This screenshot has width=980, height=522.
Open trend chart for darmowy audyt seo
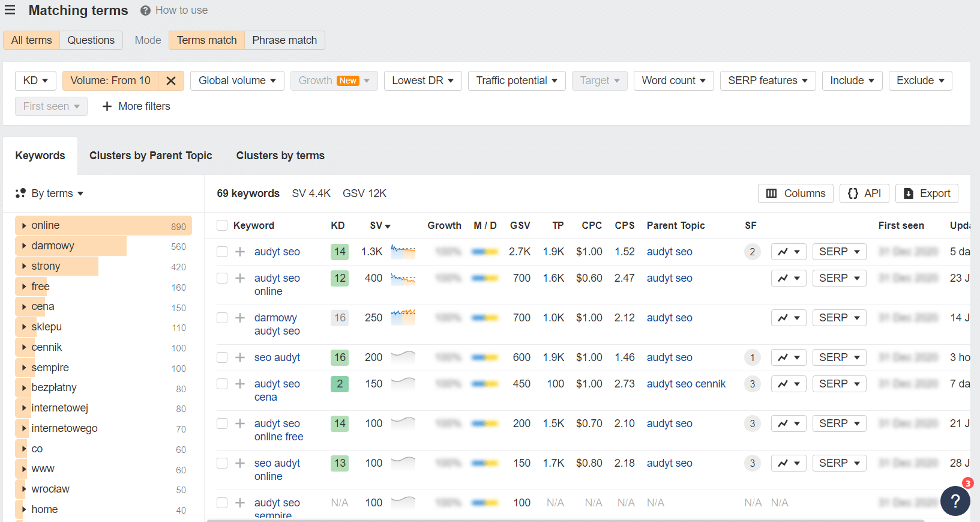789,318
